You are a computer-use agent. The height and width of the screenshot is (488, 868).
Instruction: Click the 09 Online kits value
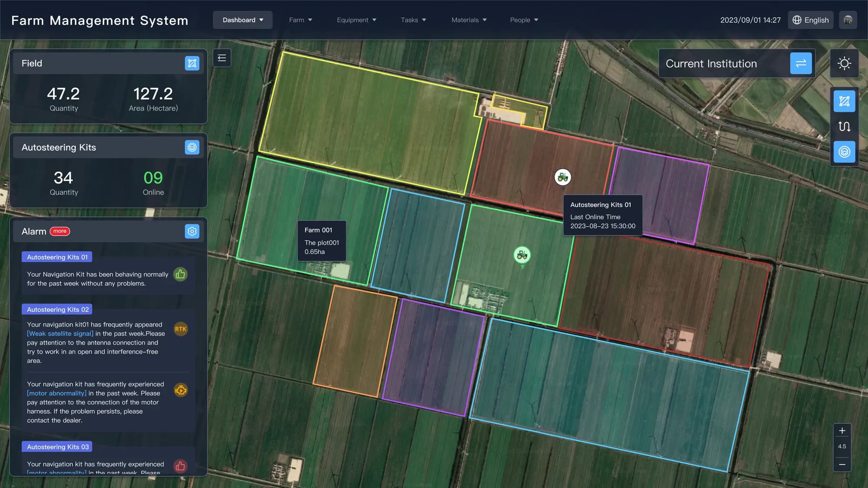153,178
